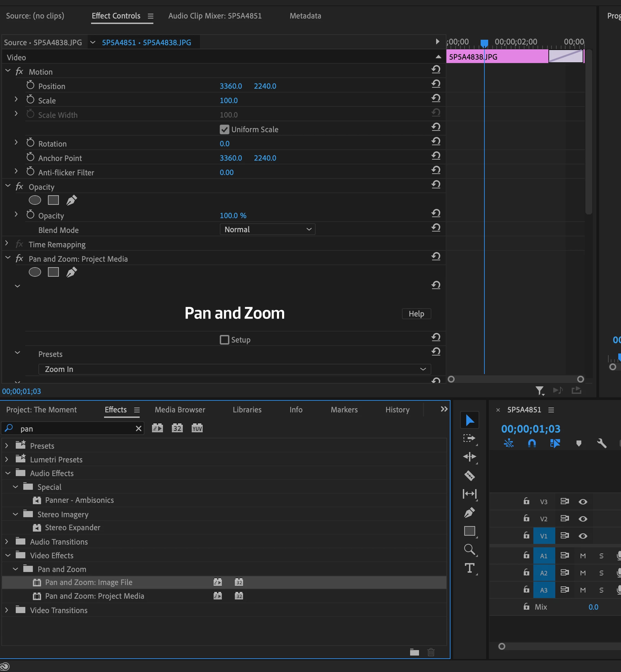This screenshot has width=621, height=672.
Task: Select the Zoom tool magnifier
Action: pyautogui.click(x=469, y=550)
